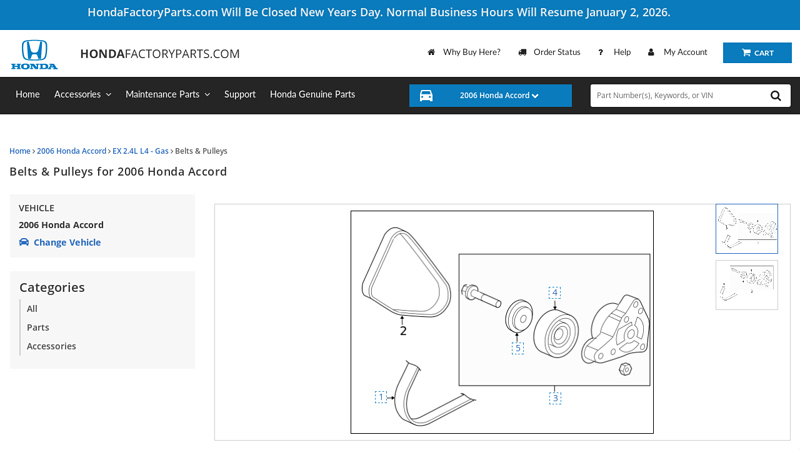This screenshot has height=450, width=800.
Task: Expand the Maintenance Parts dropdown
Action: [x=167, y=94]
